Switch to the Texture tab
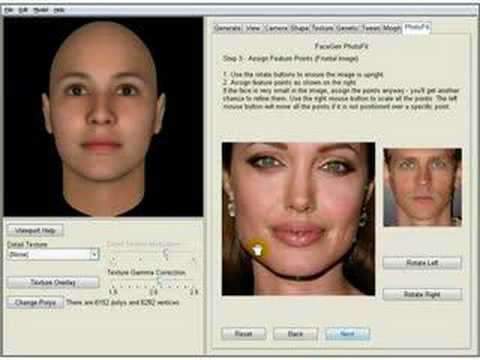The height and width of the screenshot is (360, 480). pyautogui.click(x=322, y=28)
